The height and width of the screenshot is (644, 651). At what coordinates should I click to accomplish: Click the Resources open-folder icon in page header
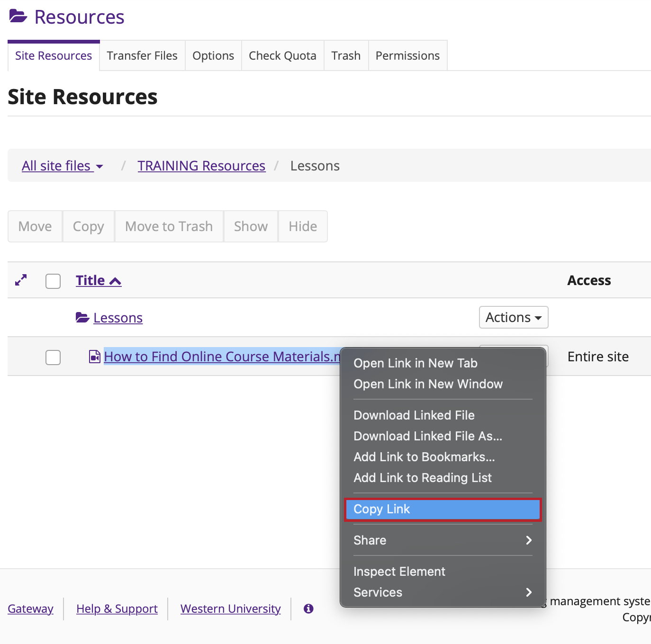(18, 17)
